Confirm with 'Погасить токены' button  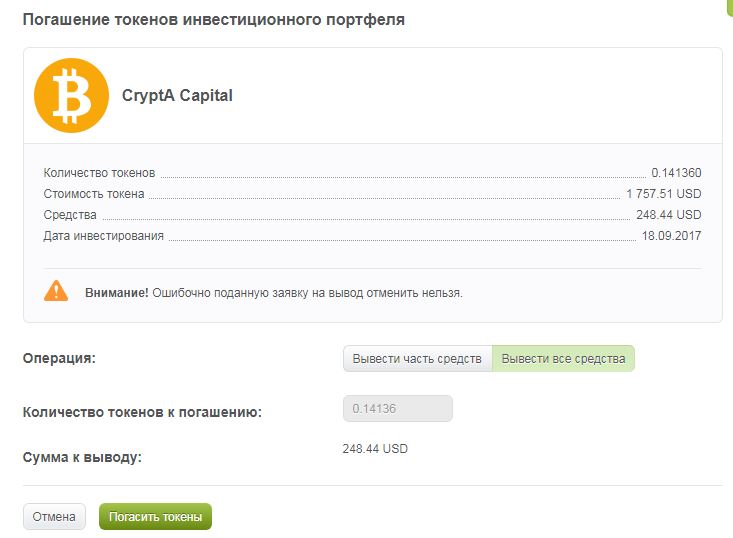pyautogui.click(x=155, y=516)
